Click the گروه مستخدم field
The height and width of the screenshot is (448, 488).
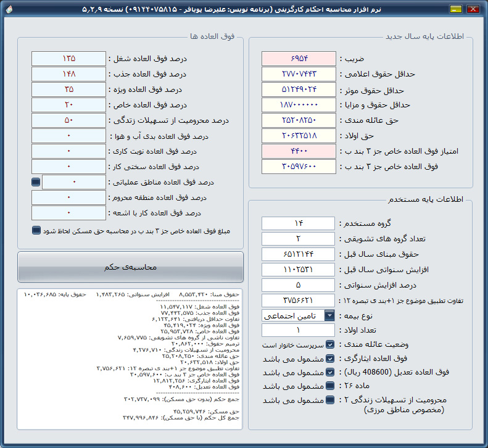click(298, 223)
